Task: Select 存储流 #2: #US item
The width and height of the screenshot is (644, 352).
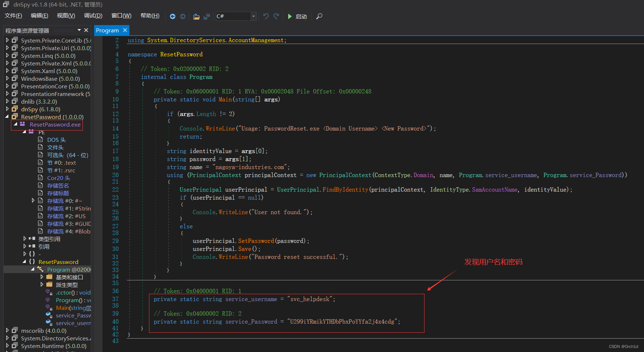Action: pos(67,216)
